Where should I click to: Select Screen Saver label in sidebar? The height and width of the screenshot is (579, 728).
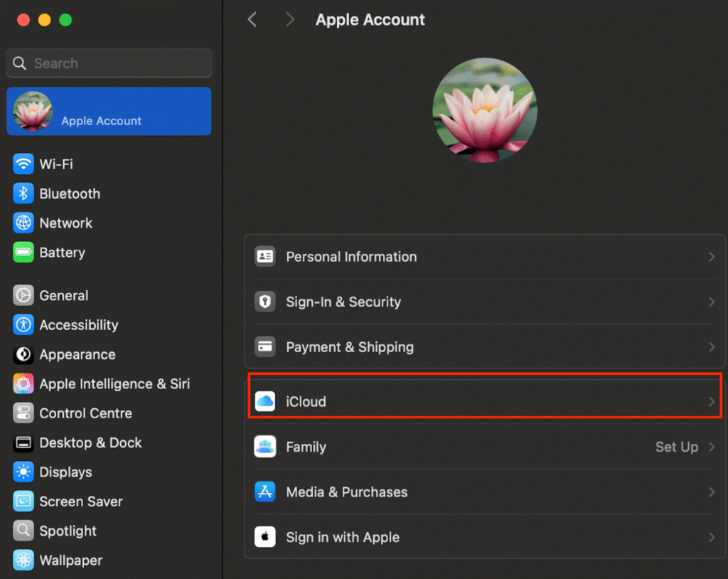[81, 502]
